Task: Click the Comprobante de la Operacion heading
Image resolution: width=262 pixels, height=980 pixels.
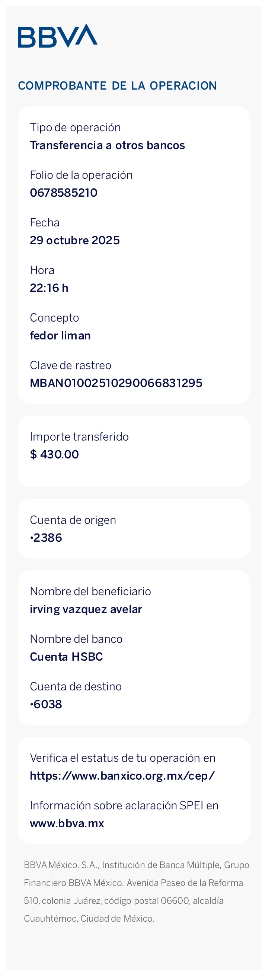Action: (117, 86)
